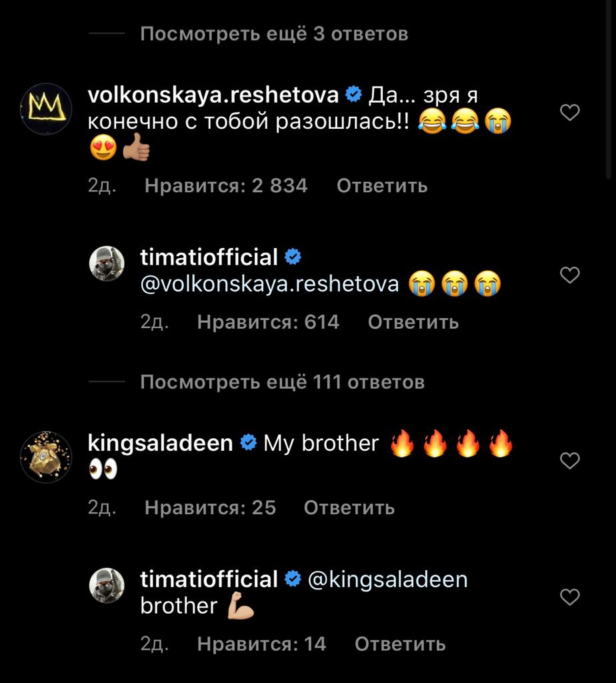The image size is (616, 683).
Task: Open the kingsaladeen username link
Action: 161,442
